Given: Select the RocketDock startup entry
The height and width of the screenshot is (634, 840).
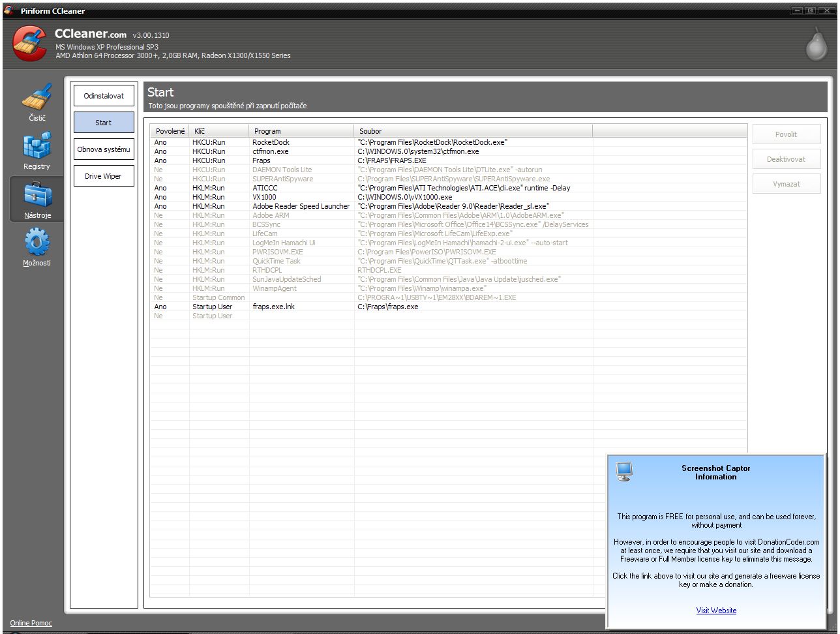Looking at the screenshot, I should point(271,142).
